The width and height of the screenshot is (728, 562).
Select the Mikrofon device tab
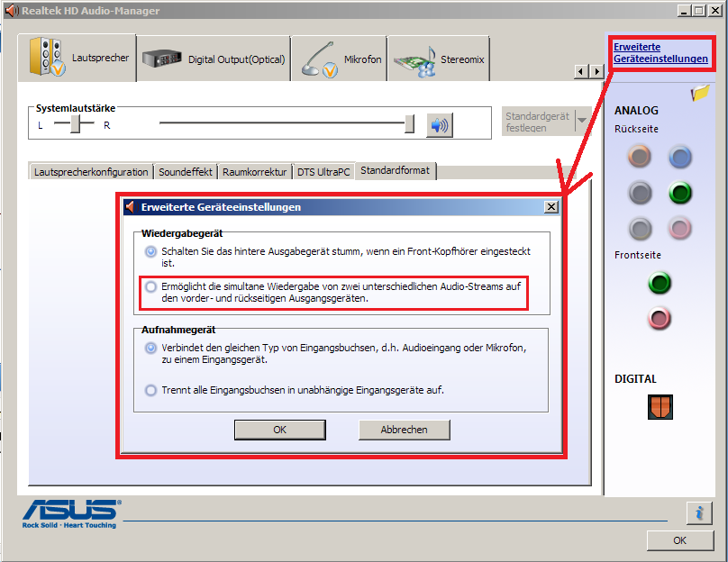(340, 59)
